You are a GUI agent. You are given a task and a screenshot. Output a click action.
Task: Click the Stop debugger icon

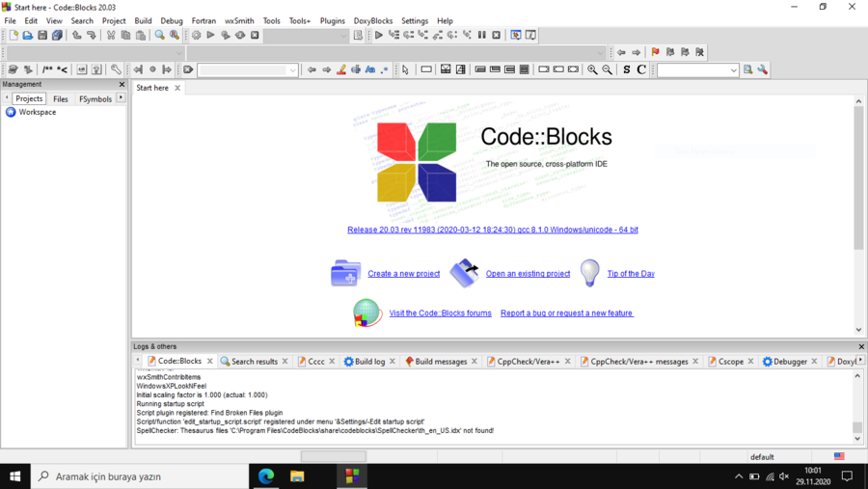(497, 35)
